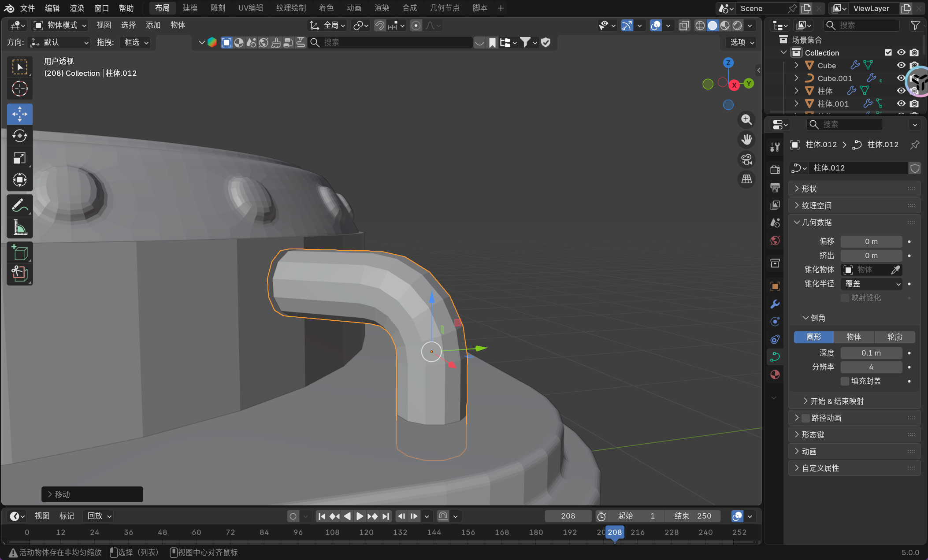
Task: Expand the 形状 panel
Action: 809,189
